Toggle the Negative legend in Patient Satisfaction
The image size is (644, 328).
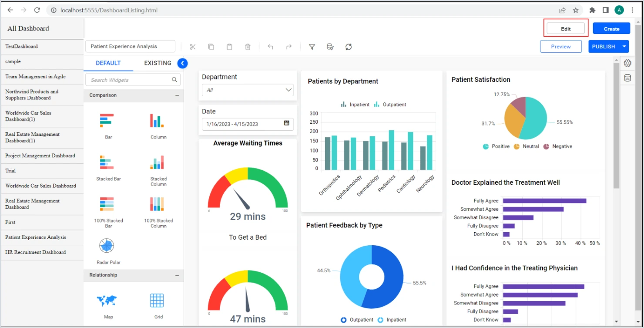click(x=558, y=146)
